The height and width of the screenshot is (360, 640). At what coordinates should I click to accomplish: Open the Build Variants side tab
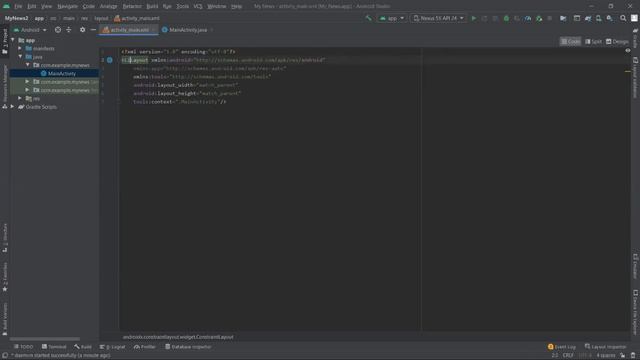(5, 319)
